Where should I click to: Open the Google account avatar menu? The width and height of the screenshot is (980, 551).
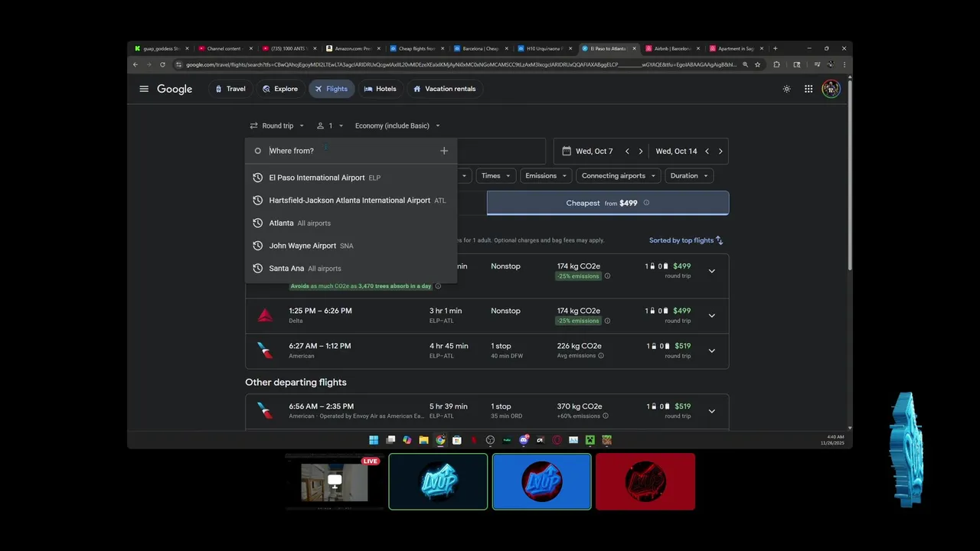[x=831, y=89]
